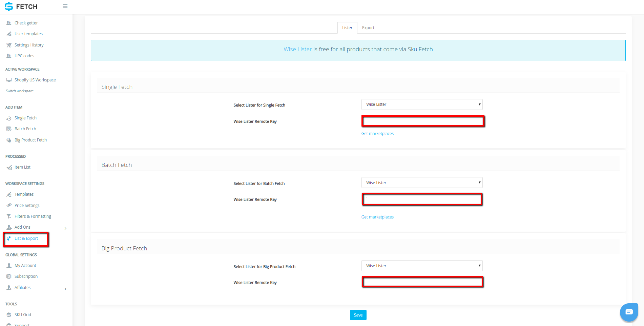Open Single Fetch lister dropdown
The image size is (644, 326).
point(422,104)
